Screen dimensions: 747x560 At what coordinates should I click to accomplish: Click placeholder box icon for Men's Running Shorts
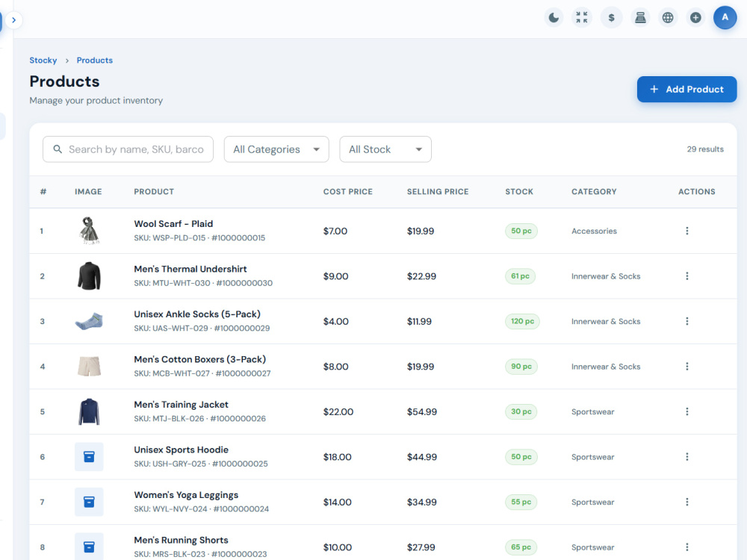89,547
